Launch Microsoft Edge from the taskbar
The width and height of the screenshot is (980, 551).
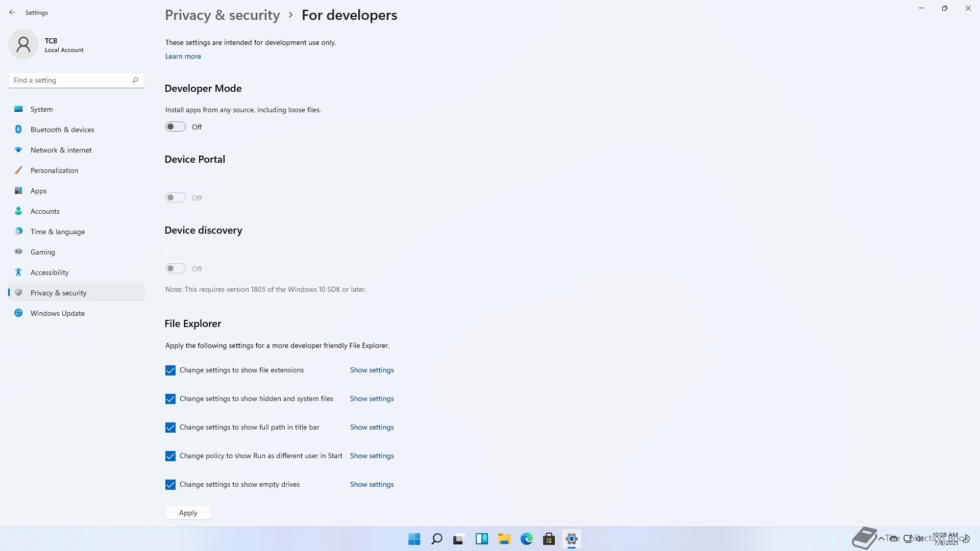(527, 539)
